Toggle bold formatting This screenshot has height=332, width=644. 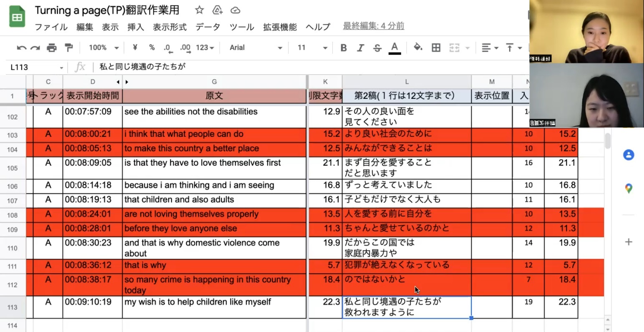(x=344, y=48)
